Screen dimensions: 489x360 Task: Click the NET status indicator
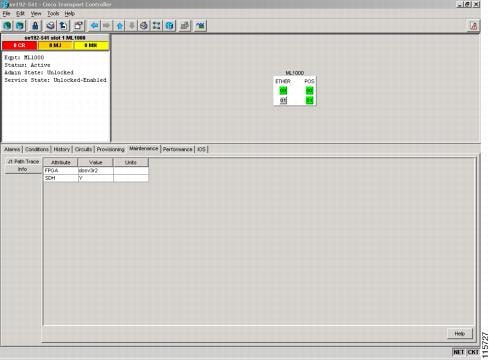[x=459, y=352]
